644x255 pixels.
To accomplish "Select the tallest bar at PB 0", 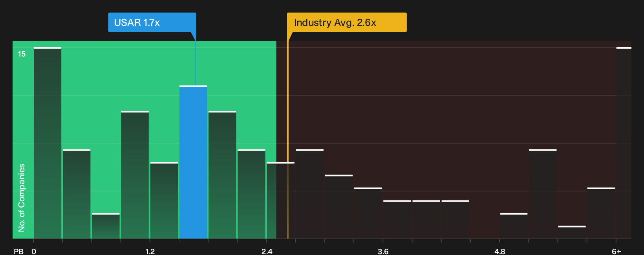I will click(x=48, y=143).
